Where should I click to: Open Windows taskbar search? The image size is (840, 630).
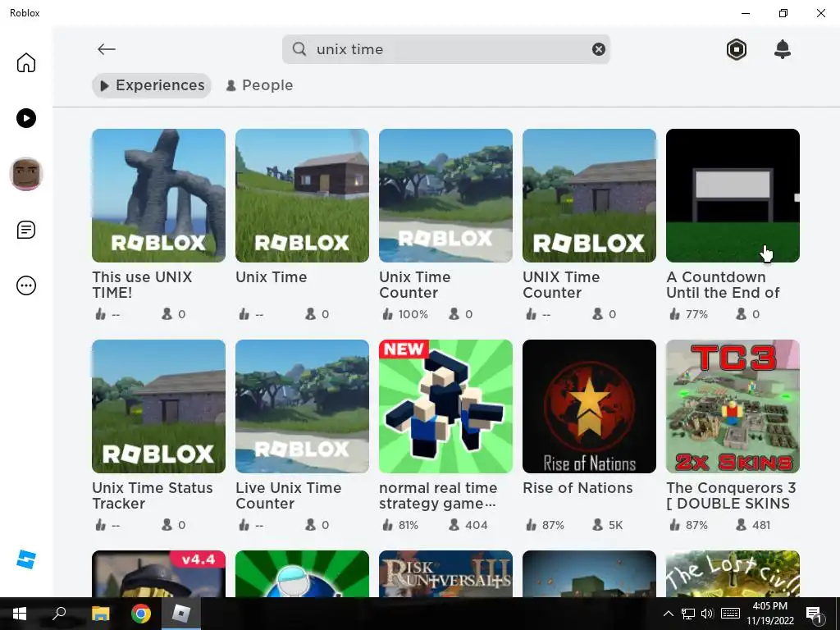click(59, 614)
